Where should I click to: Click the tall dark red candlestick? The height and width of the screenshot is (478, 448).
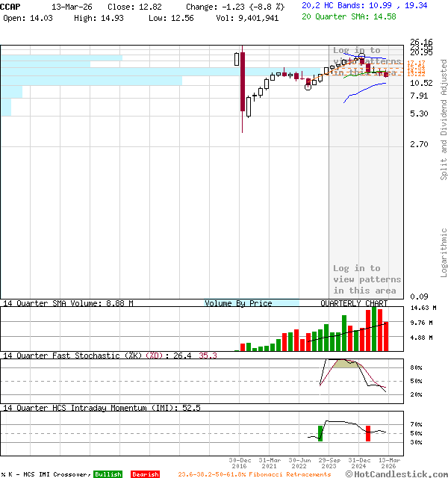coord(243,82)
